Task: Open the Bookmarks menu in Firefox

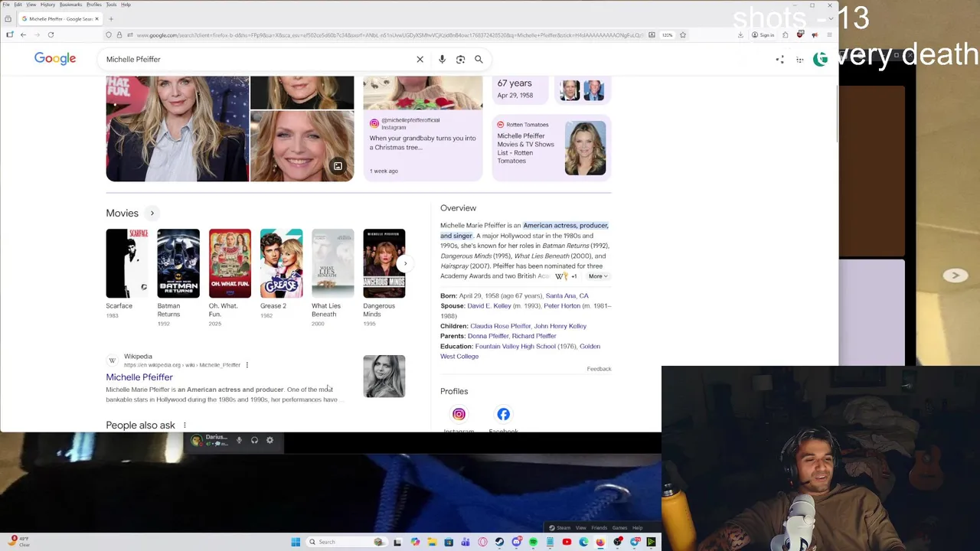Action: click(70, 5)
